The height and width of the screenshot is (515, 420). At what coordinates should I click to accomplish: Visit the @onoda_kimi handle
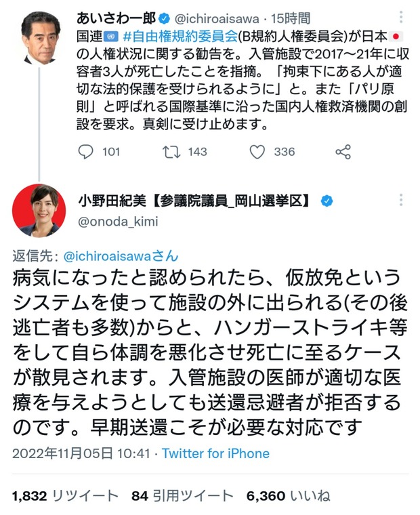(112, 220)
